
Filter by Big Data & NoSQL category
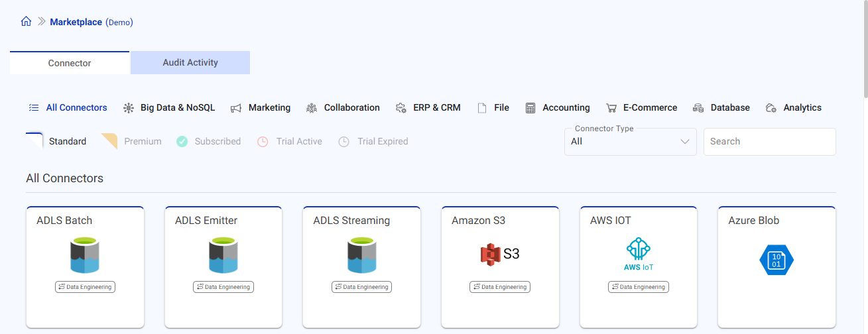(x=169, y=107)
